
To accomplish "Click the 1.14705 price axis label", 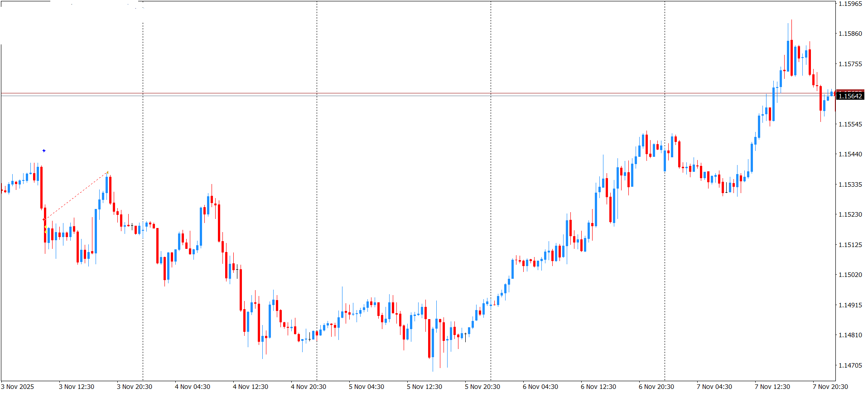I will (x=850, y=365).
